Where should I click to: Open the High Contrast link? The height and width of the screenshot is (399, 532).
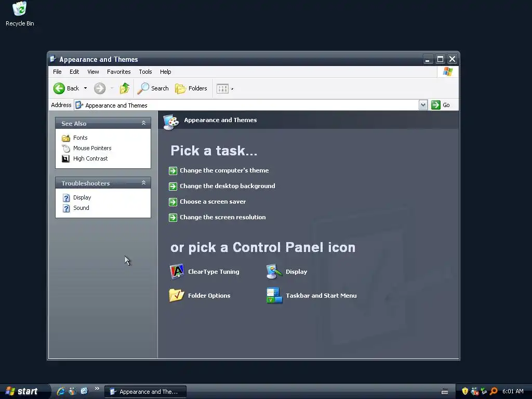pos(90,158)
